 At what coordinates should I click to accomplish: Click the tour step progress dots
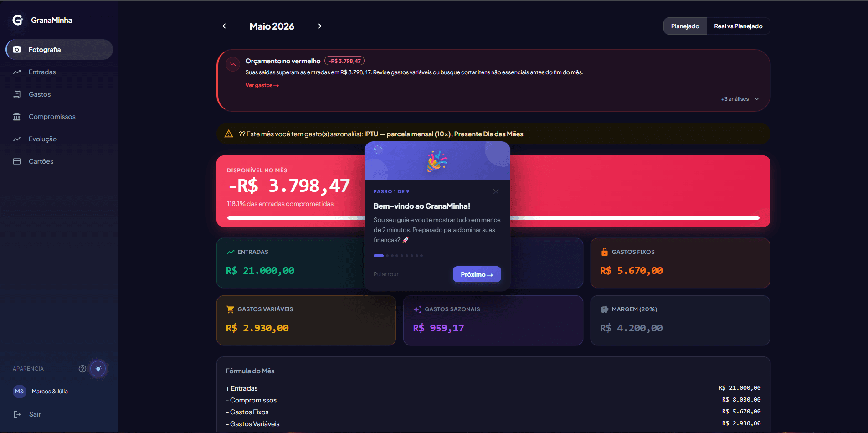tap(398, 256)
